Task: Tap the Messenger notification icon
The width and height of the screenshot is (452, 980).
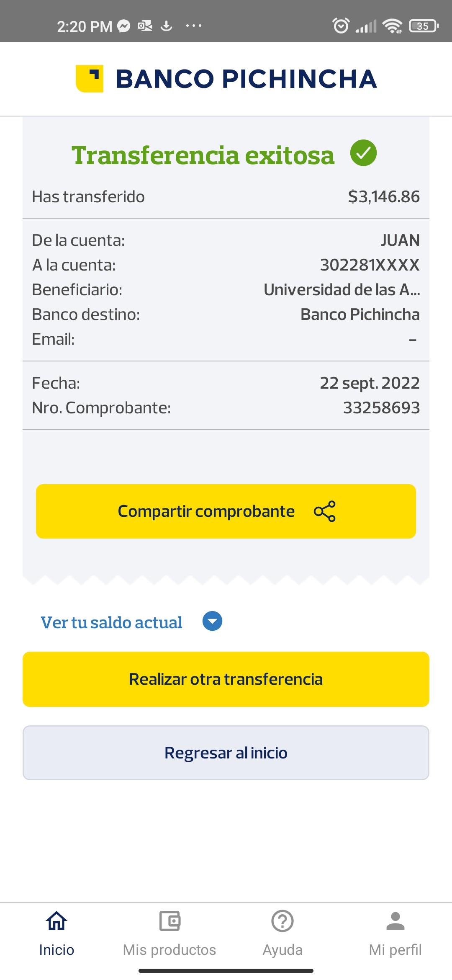Action: (124, 26)
